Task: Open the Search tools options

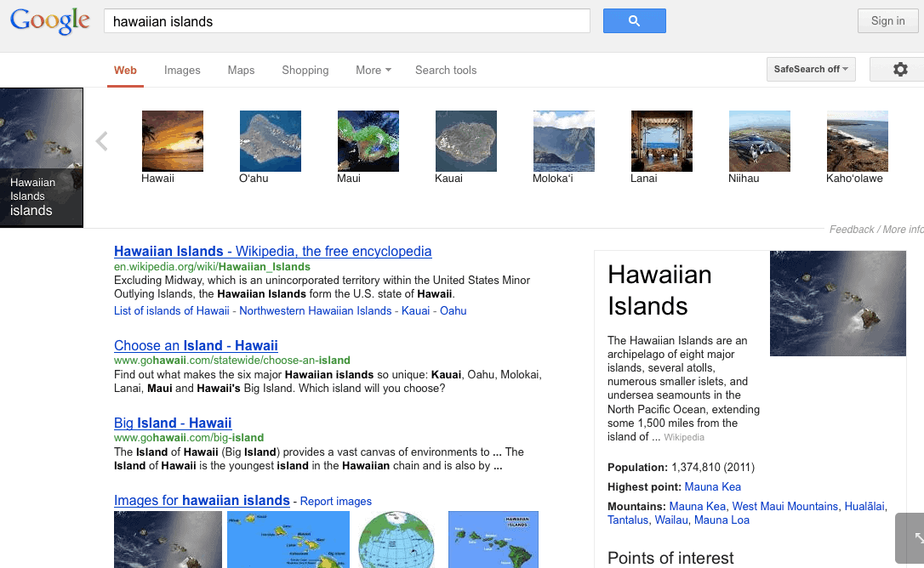Action: [446, 71]
